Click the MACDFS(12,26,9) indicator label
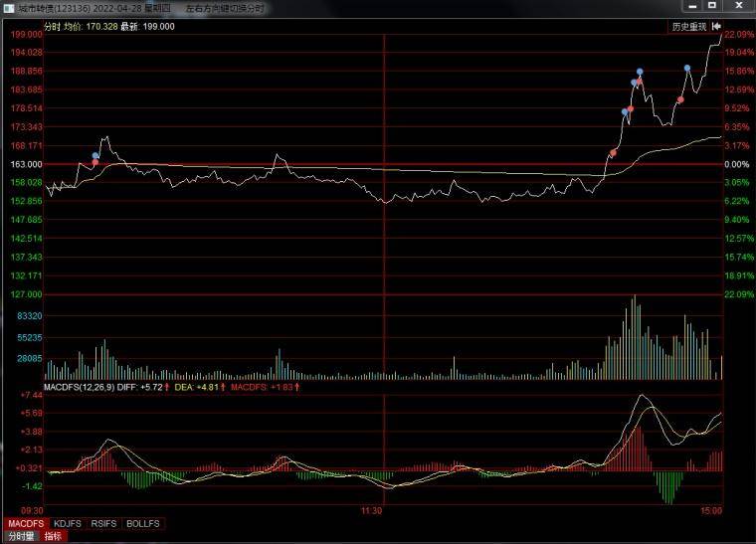The width and height of the screenshot is (756, 544). point(79,387)
